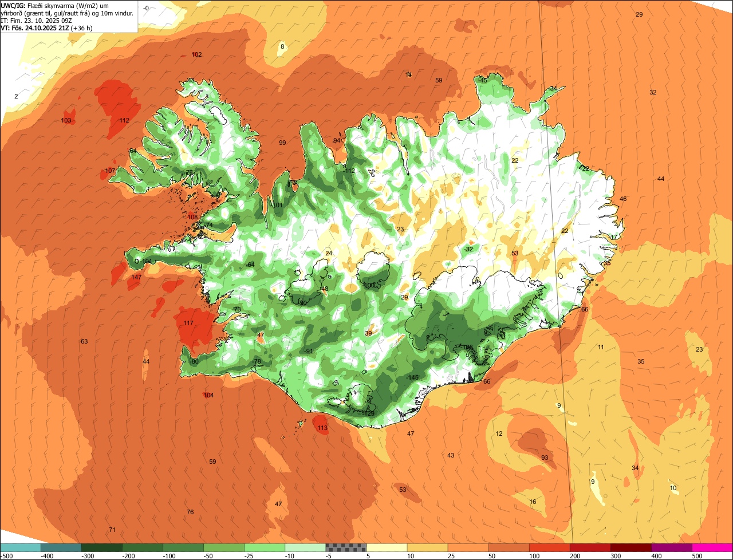Click the map value 103
The image size is (733, 560).
[x=66, y=120]
